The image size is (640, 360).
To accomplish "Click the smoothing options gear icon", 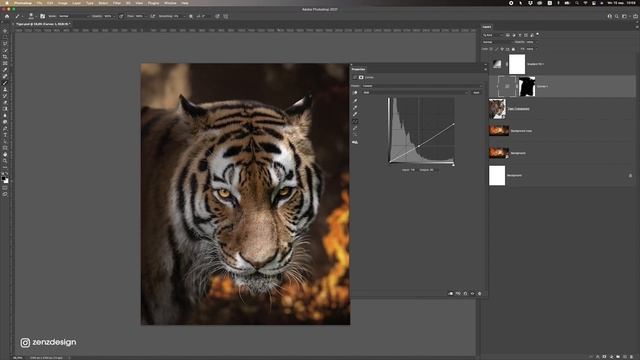I will (x=191, y=16).
